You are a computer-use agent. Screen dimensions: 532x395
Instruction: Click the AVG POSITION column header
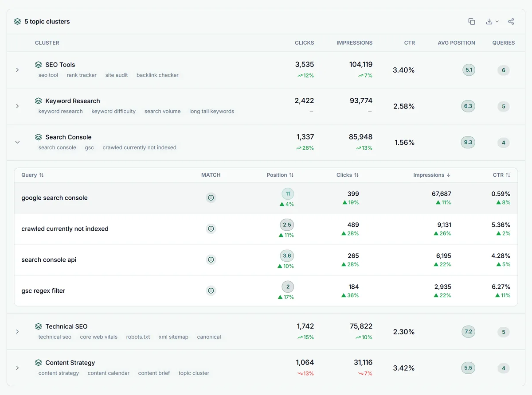pyautogui.click(x=456, y=43)
